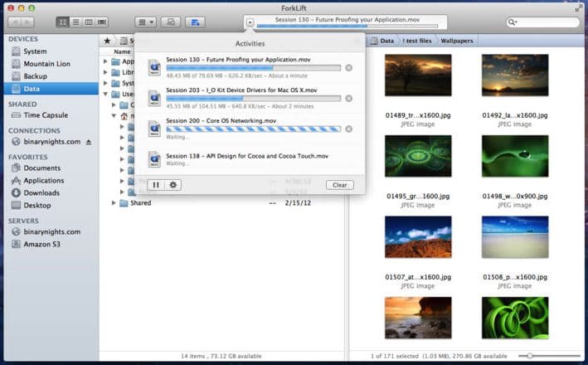This screenshot has height=365, width=588.
Task: Select thumbnail 01492_la...x1600.jpg
Action: tap(515, 75)
